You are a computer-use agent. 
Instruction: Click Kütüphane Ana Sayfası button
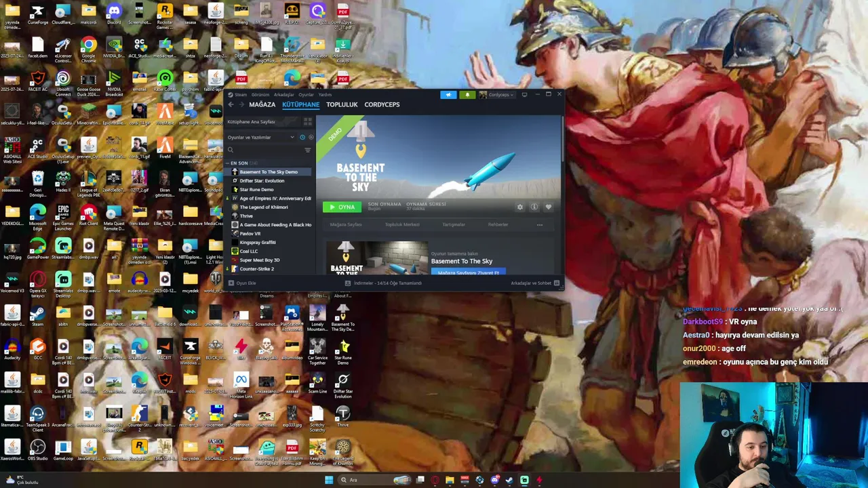(262, 122)
